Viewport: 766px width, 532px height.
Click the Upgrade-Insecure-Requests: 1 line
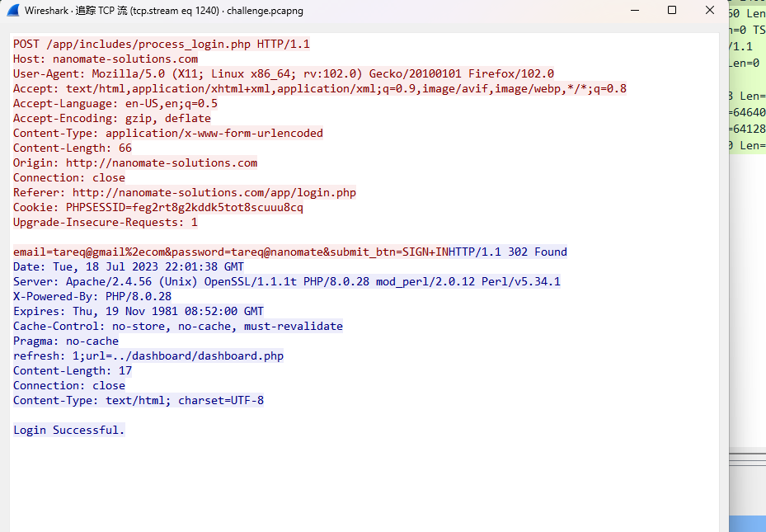106,222
